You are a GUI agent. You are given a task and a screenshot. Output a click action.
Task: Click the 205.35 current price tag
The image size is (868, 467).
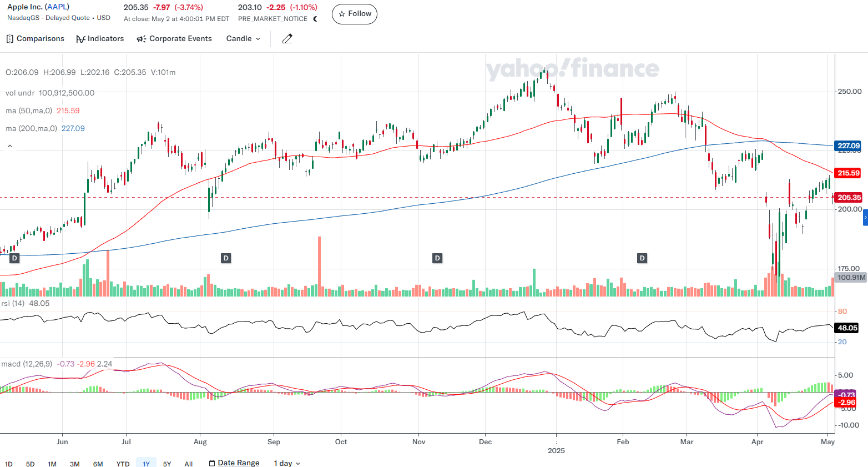849,198
